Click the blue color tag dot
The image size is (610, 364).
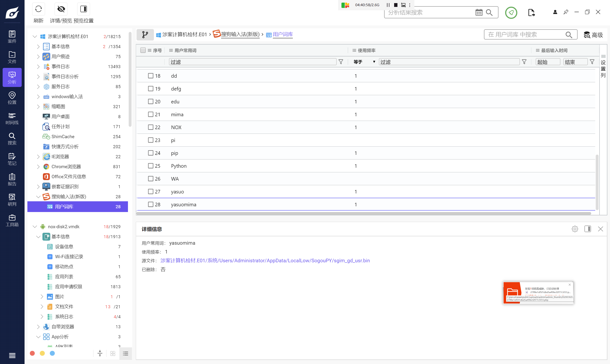(52, 353)
